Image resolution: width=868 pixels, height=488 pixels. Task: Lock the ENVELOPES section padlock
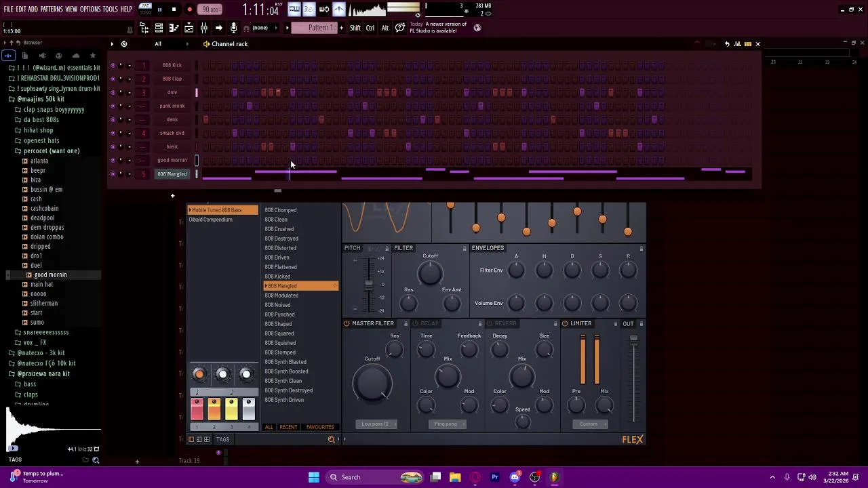(641, 249)
